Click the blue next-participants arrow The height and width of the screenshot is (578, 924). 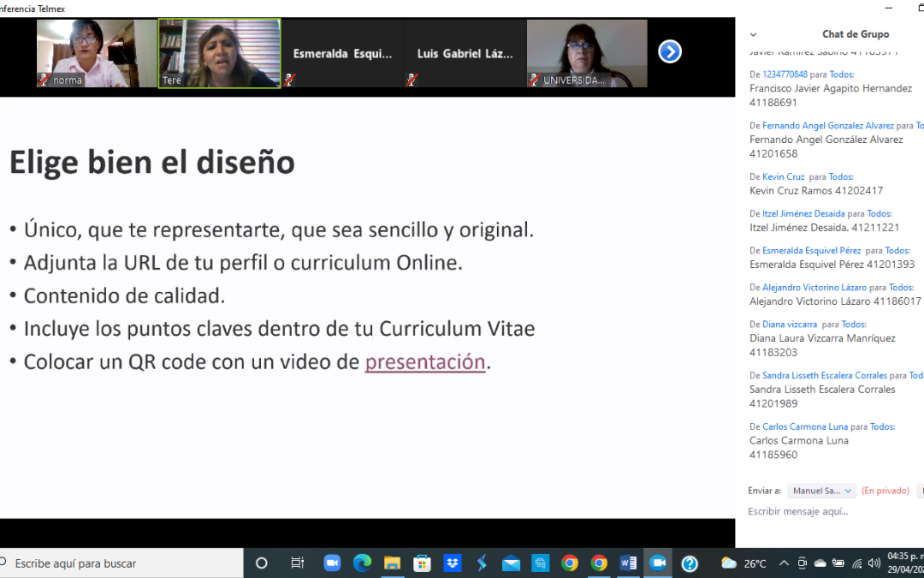tap(669, 52)
